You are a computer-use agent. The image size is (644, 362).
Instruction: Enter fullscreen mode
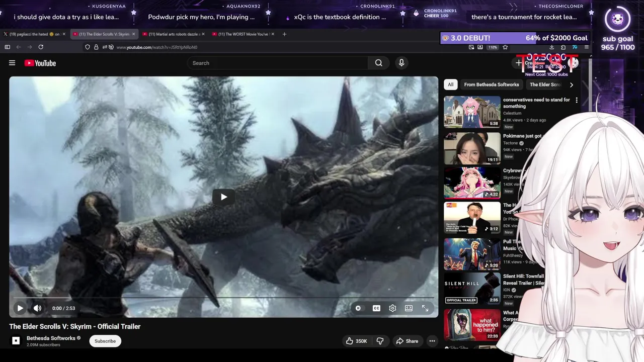pos(425,308)
